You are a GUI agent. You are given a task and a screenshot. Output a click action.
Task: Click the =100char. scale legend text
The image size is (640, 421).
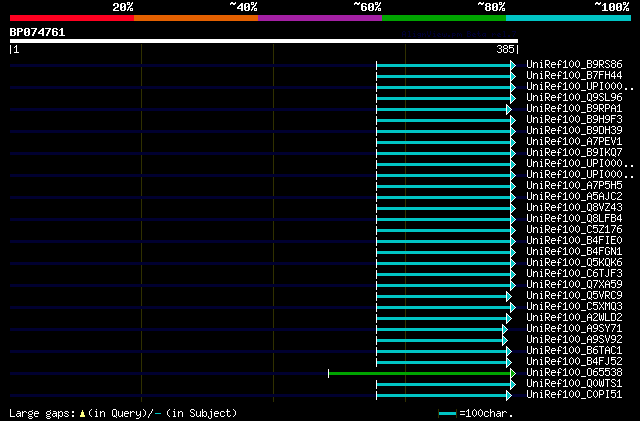pos(486,413)
